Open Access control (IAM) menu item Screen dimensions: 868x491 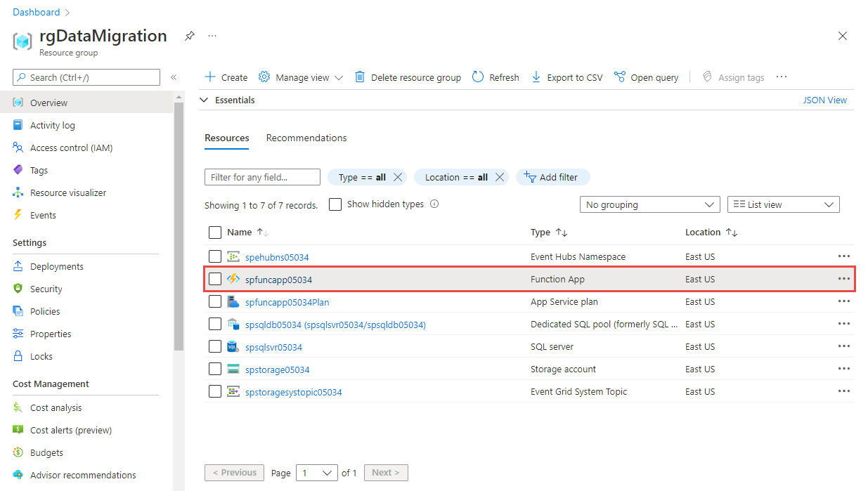coord(71,148)
